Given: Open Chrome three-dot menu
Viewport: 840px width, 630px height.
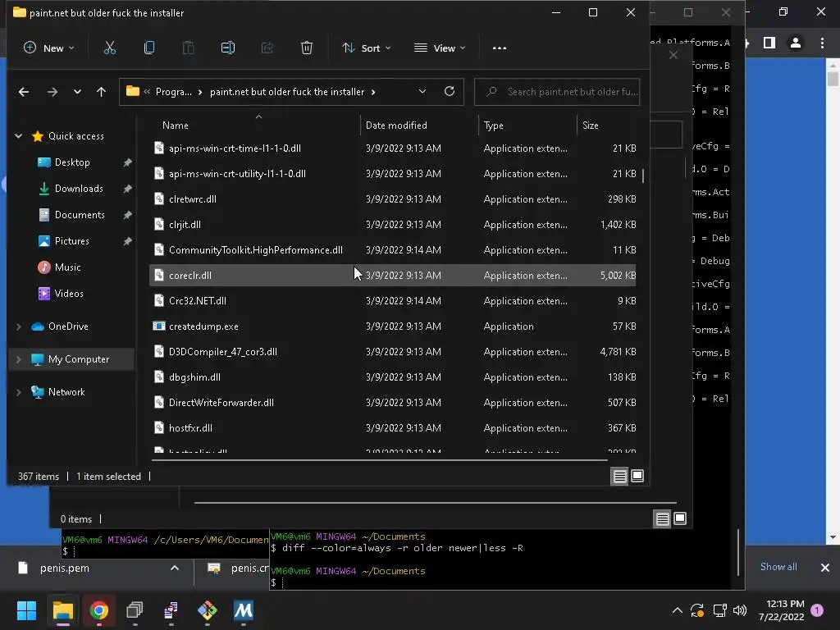Looking at the screenshot, I should pos(822,43).
